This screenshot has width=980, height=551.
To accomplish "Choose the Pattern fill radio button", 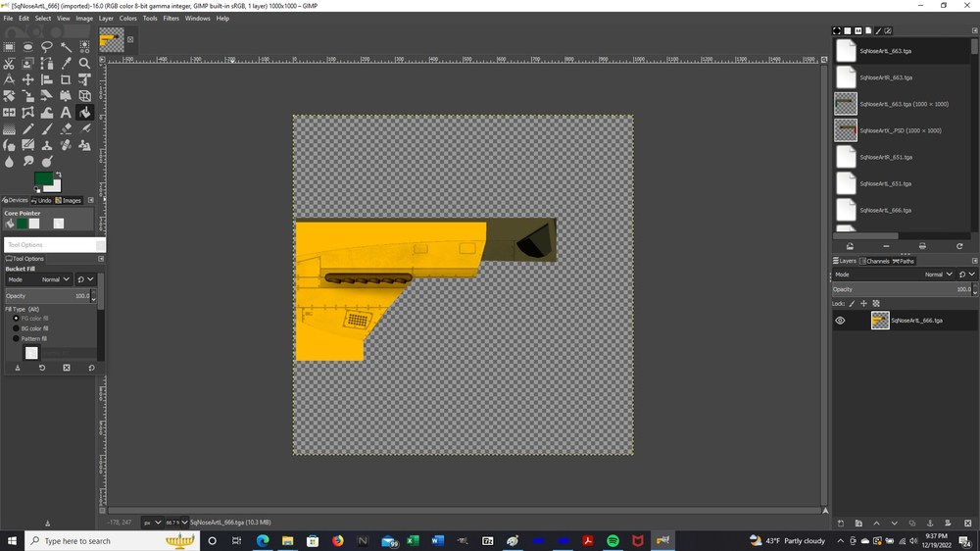I will tap(17, 338).
